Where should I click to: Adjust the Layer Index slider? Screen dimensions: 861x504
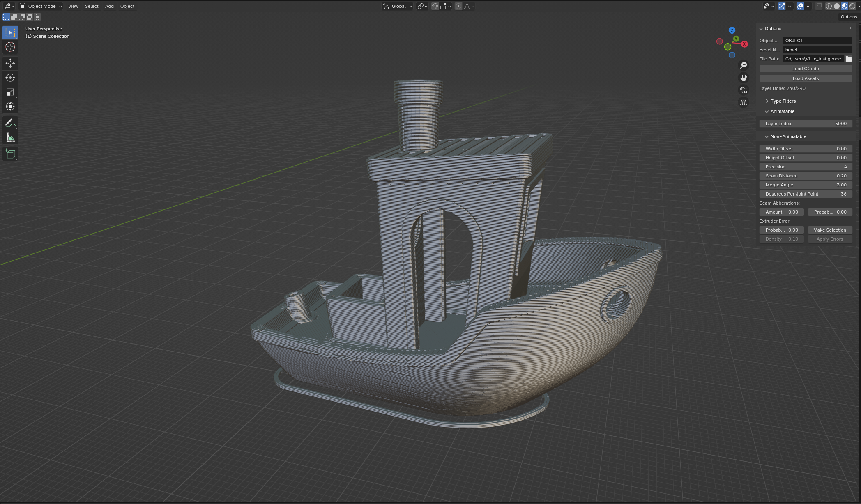pyautogui.click(x=805, y=124)
